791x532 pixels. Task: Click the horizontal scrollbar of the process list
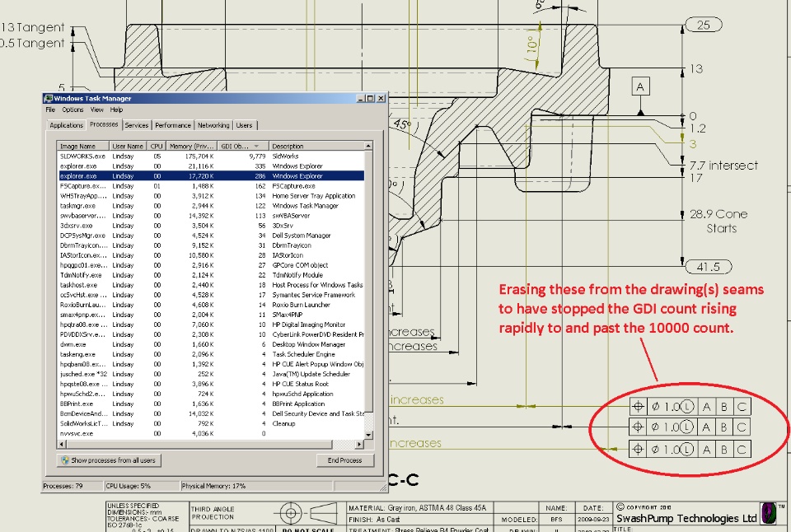coord(210,444)
